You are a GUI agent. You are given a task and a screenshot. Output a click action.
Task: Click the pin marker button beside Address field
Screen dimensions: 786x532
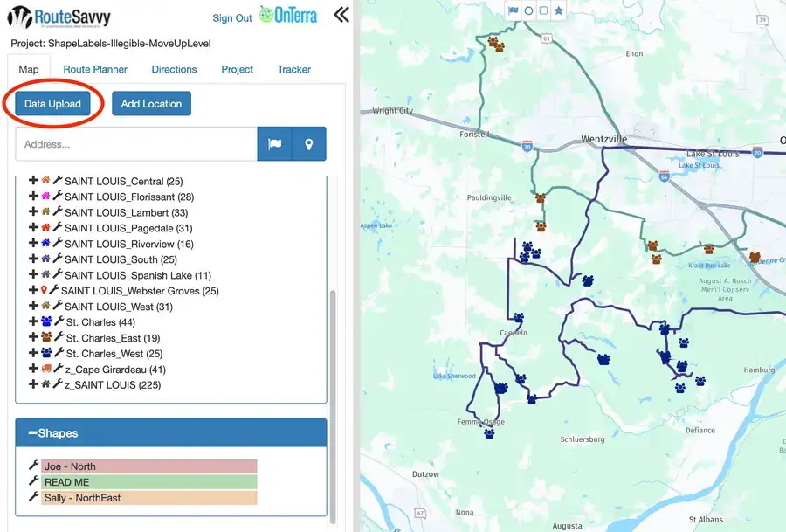coord(309,144)
